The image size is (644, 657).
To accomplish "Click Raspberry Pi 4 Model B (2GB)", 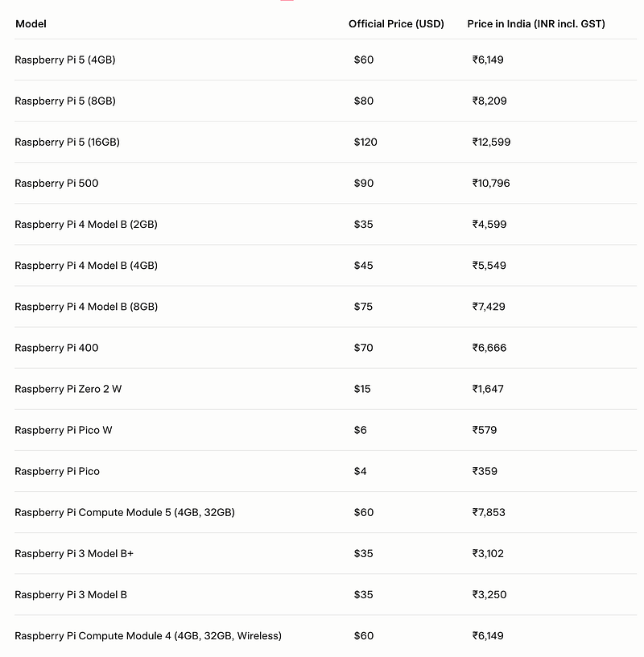I will [86, 224].
